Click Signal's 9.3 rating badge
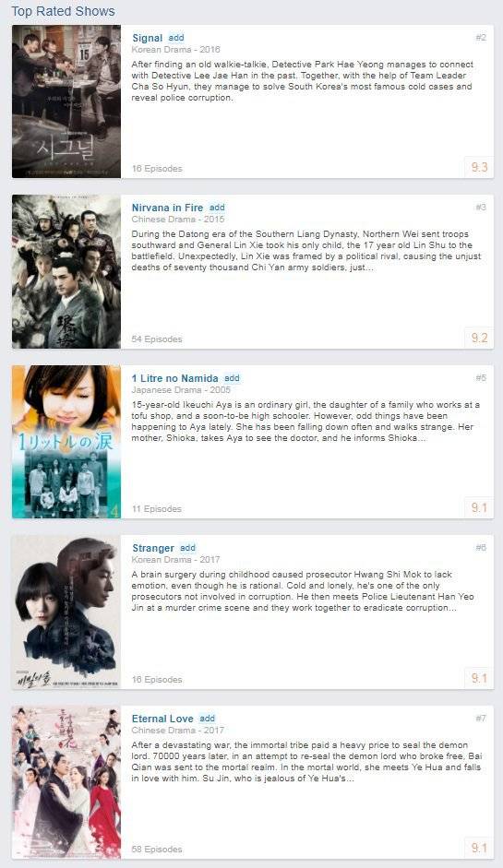This screenshot has height=868, width=503. [479, 167]
